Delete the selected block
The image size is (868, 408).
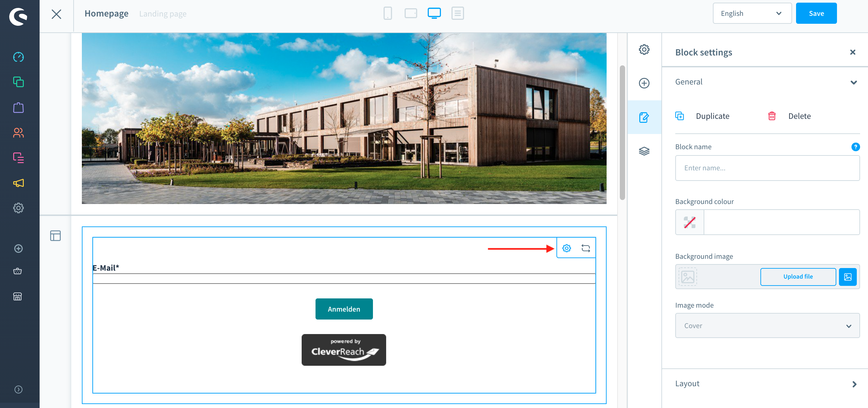(789, 116)
